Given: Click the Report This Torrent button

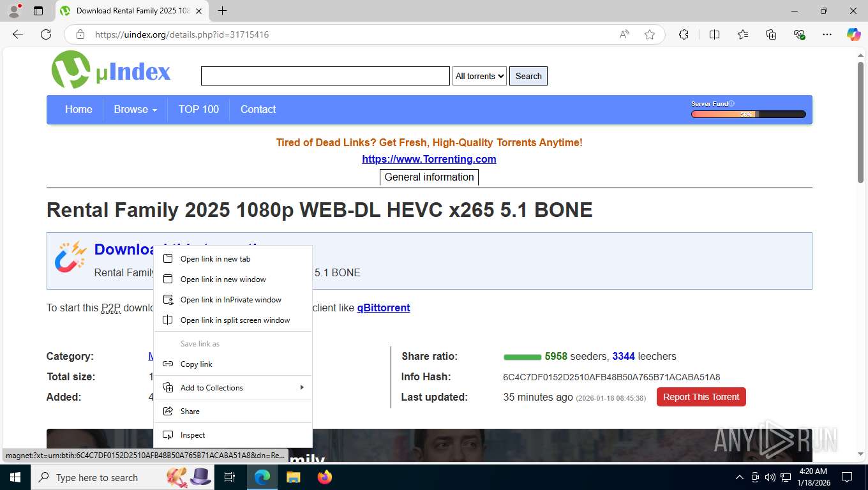Looking at the screenshot, I should [701, 397].
